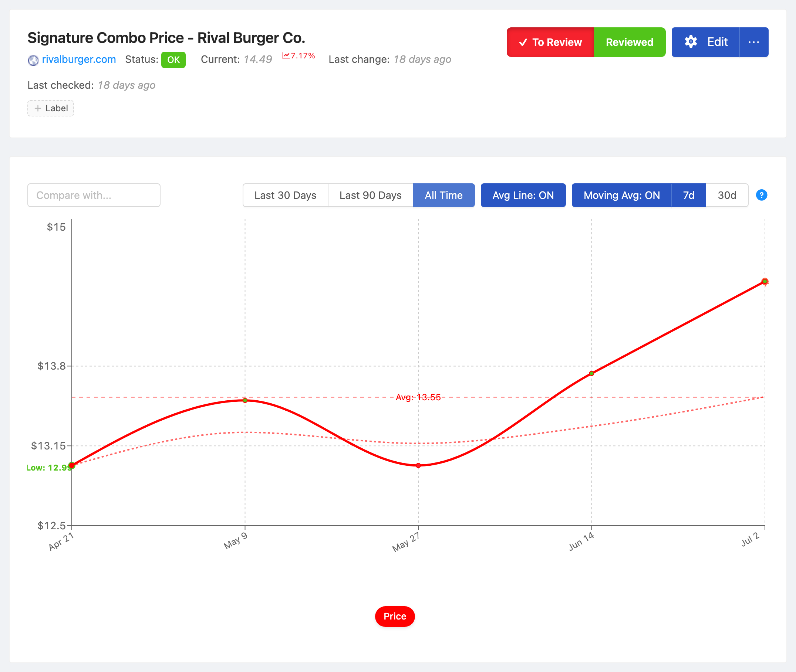Click the Jul 2 x-axis label

click(750, 539)
